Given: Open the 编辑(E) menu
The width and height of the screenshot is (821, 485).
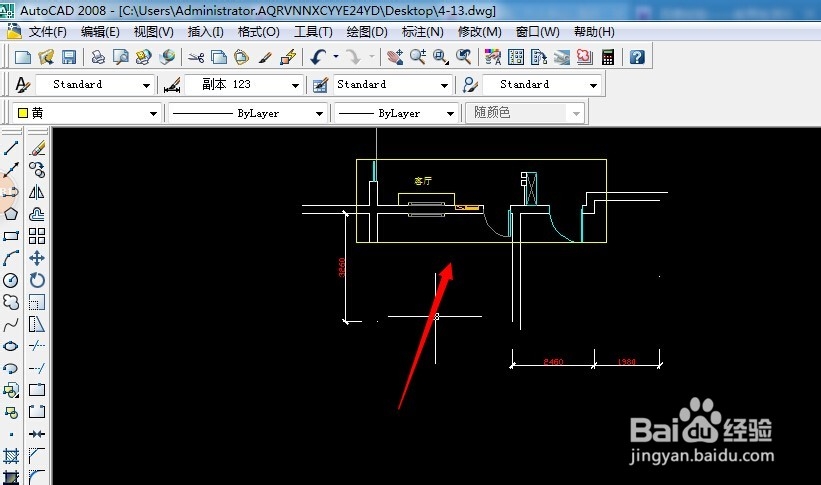Looking at the screenshot, I should [x=100, y=32].
